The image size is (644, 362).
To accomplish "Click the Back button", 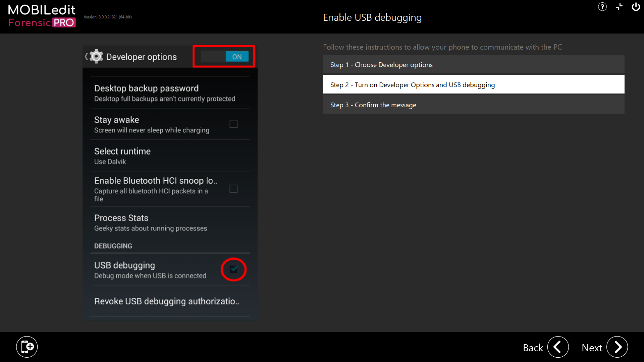I will (533, 348).
